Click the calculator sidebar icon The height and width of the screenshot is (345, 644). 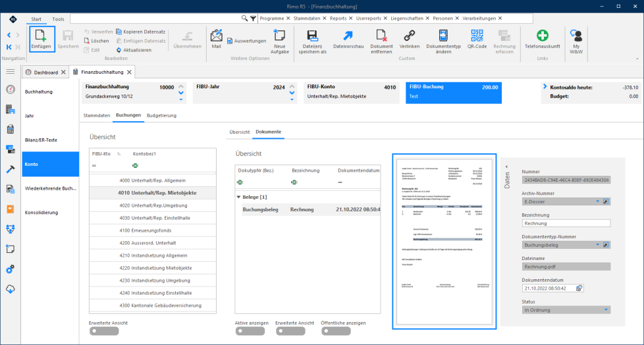tap(11, 129)
